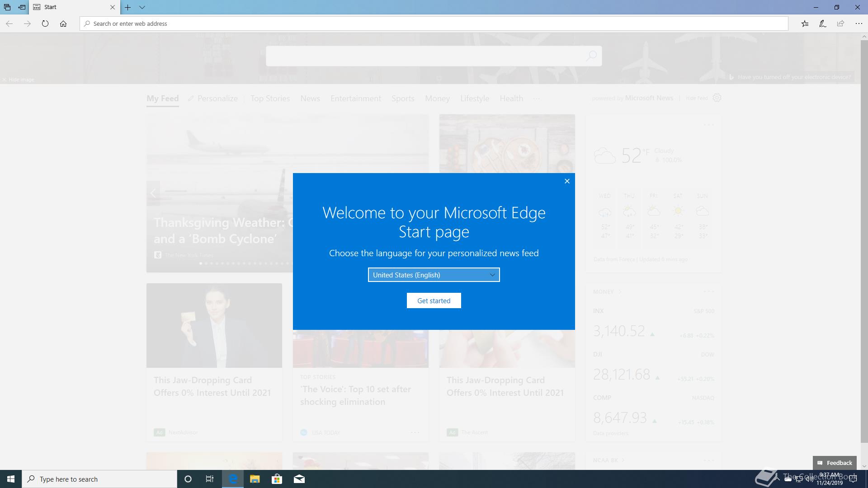Set these tabs aside icon
868x488 pixels.
(22, 7)
